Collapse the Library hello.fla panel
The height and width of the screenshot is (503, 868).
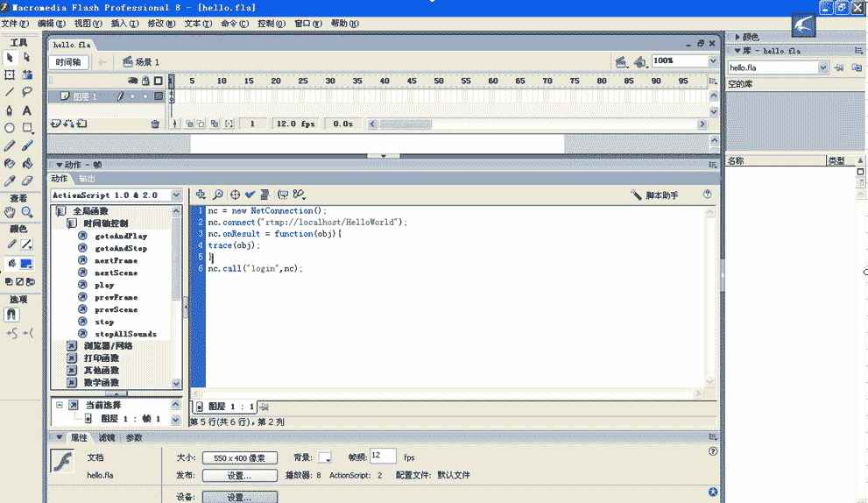737,51
